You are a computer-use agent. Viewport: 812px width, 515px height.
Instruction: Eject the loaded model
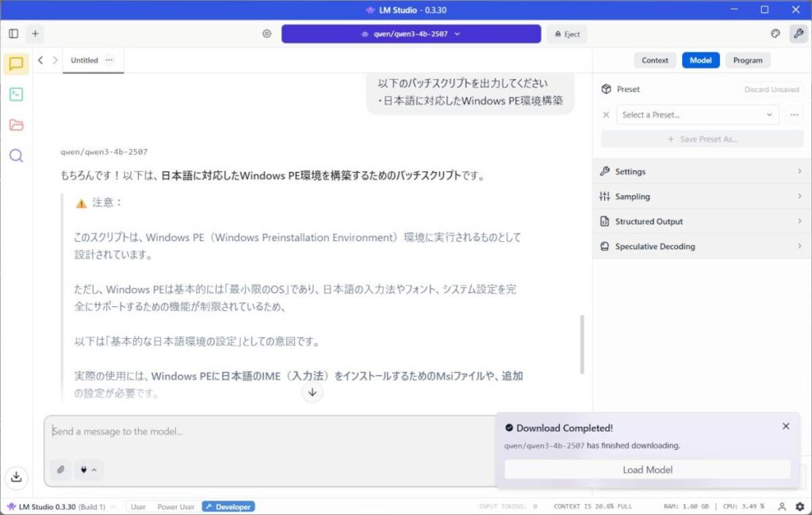(x=567, y=34)
